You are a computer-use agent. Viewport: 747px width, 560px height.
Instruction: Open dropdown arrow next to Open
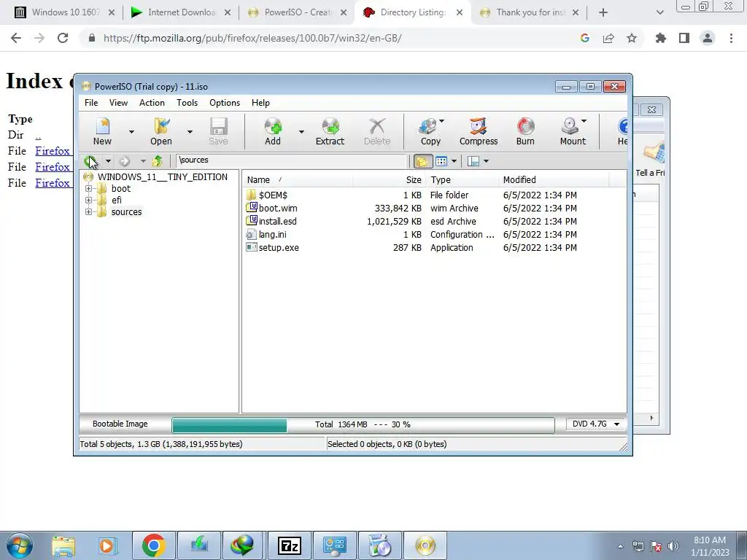[x=190, y=132]
